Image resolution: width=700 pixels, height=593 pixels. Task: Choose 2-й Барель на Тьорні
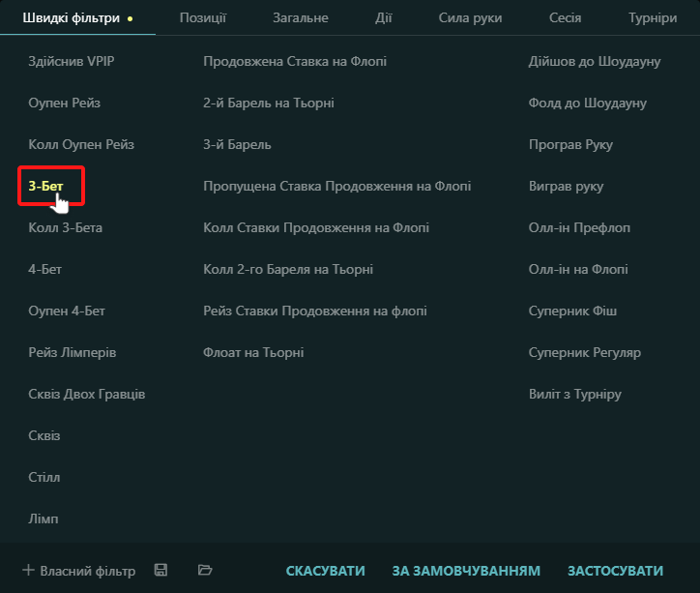pyautogui.click(x=269, y=103)
